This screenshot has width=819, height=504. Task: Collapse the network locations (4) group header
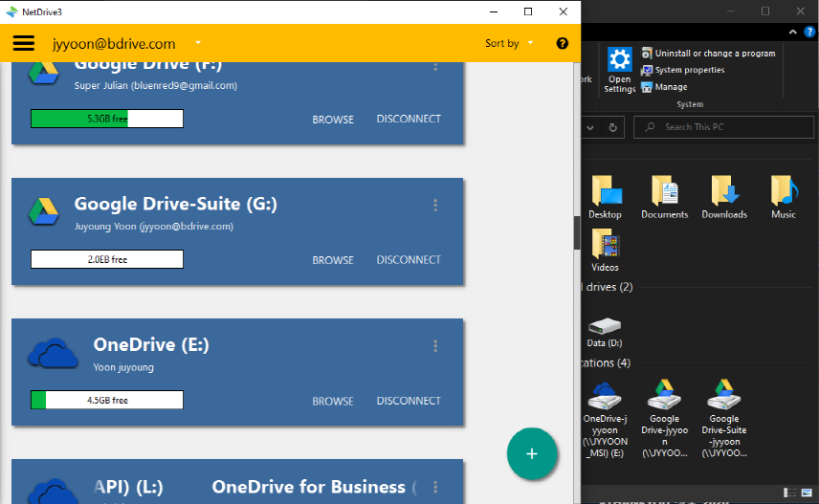click(607, 363)
